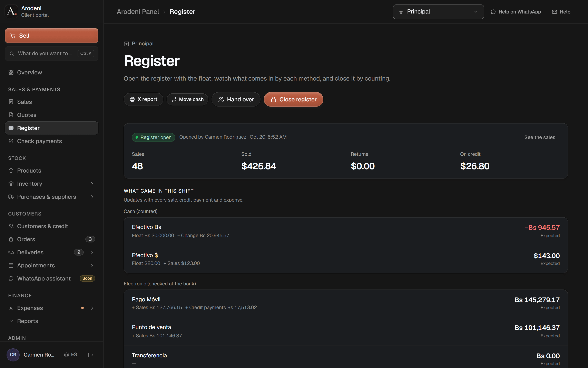Click the Arodeni logo icon
Screen dimensions: 588x368
pyautogui.click(x=11, y=11)
